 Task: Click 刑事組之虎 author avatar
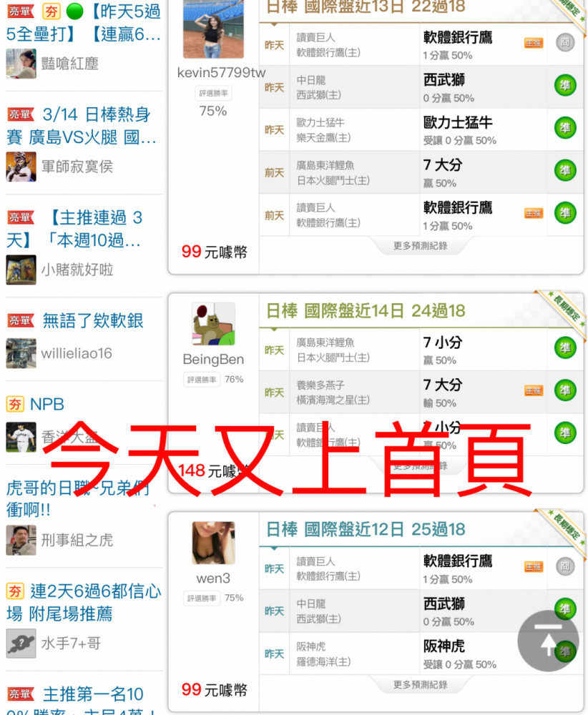click(21, 540)
